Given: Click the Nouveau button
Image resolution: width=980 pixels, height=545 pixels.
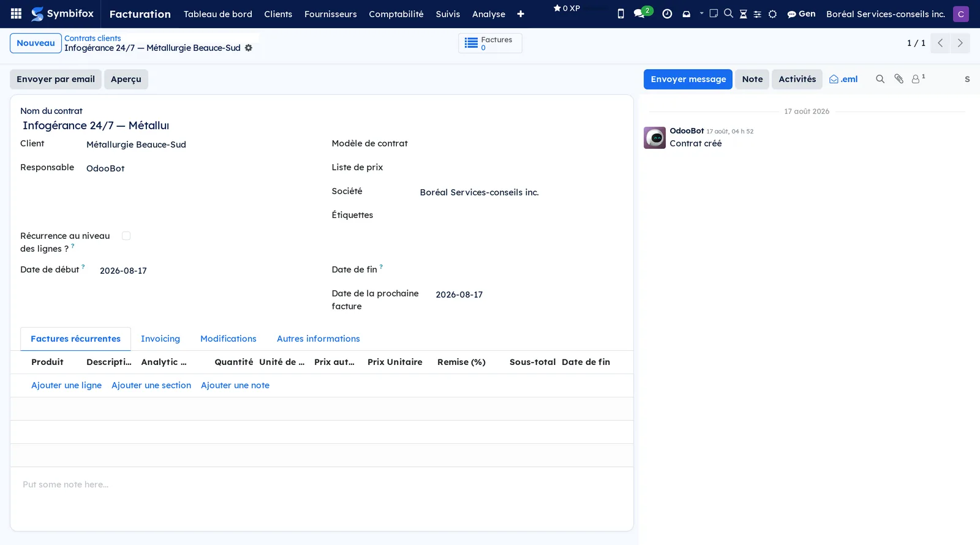Looking at the screenshot, I should click(36, 43).
